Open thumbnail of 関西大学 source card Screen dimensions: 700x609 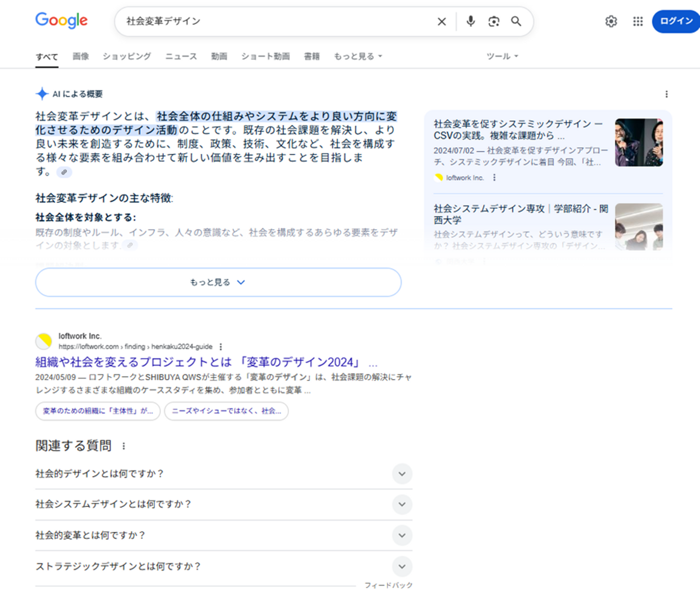tap(639, 227)
